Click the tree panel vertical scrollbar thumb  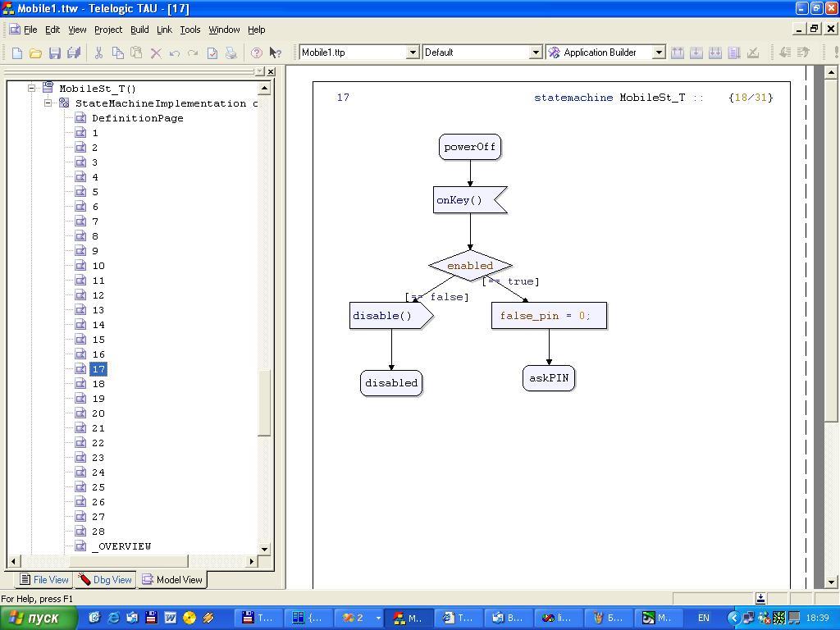tap(264, 402)
